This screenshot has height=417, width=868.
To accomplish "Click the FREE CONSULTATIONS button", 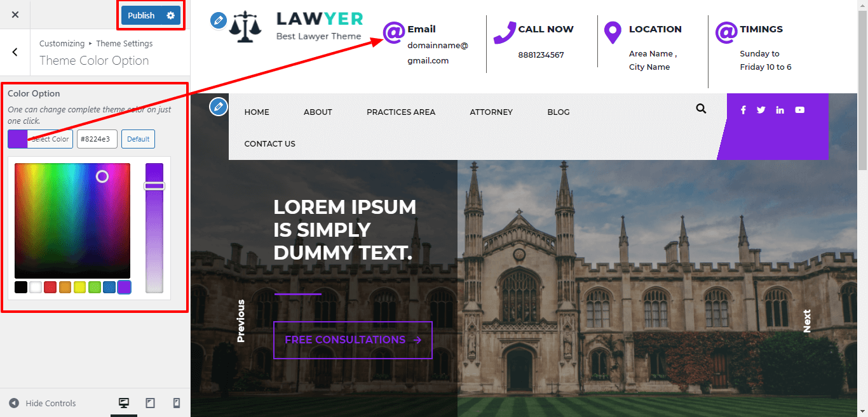I will click(353, 340).
